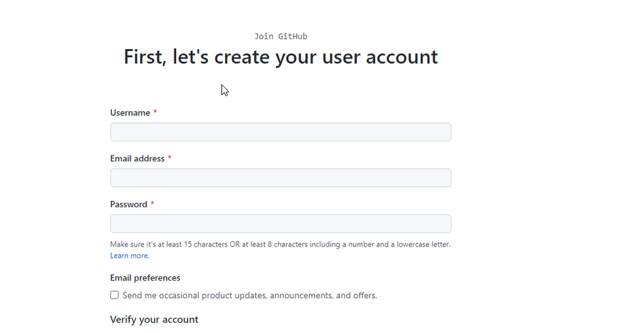Screen dimensions: 644x333
Task: Open the Learn more password link
Action: point(130,256)
